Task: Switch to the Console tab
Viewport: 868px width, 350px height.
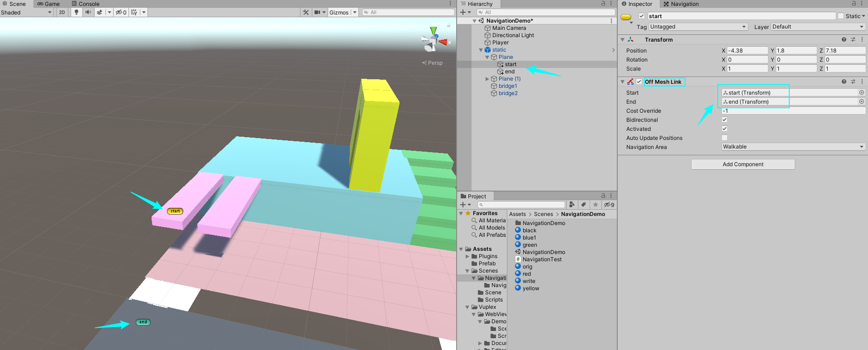Action: [86, 4]
